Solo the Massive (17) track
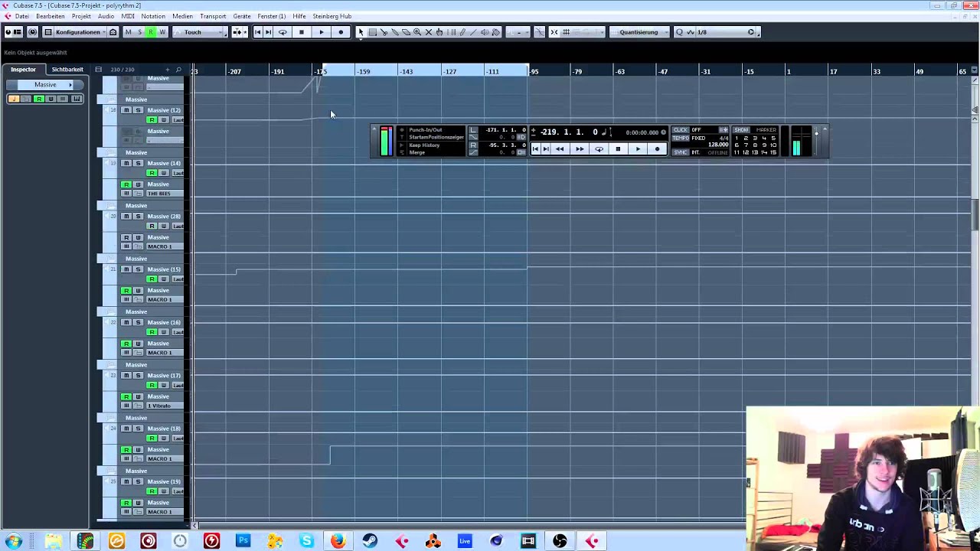Image resolution: width=980 pixels, height=551 pixels. (x=139, y=375)
